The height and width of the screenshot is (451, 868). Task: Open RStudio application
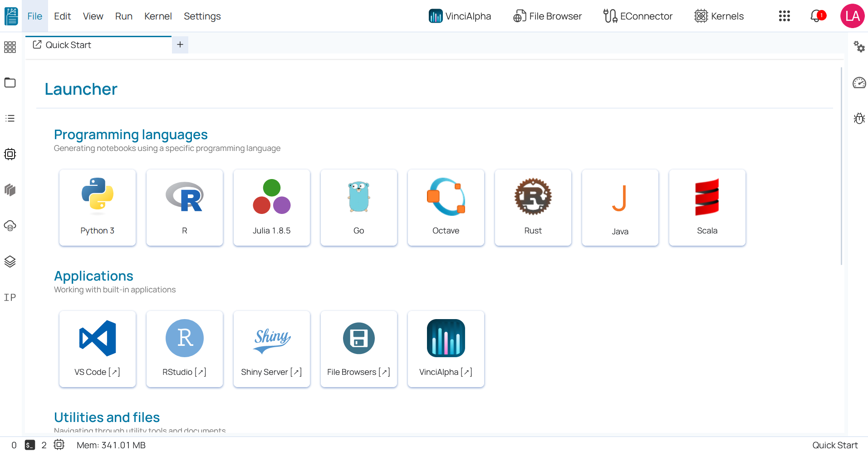pos(185,349)
